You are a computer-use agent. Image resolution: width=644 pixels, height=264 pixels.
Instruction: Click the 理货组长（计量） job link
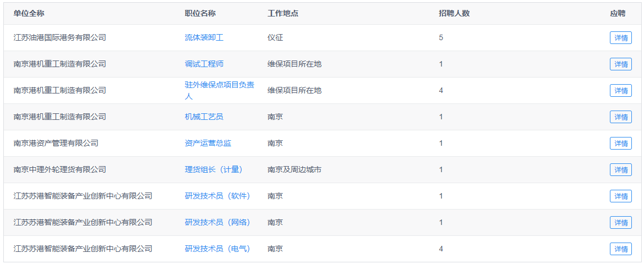coord(214,170)
